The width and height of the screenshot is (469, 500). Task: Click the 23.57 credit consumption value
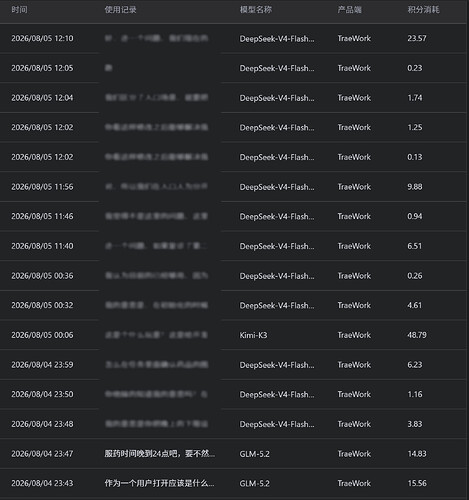[417, 38]
